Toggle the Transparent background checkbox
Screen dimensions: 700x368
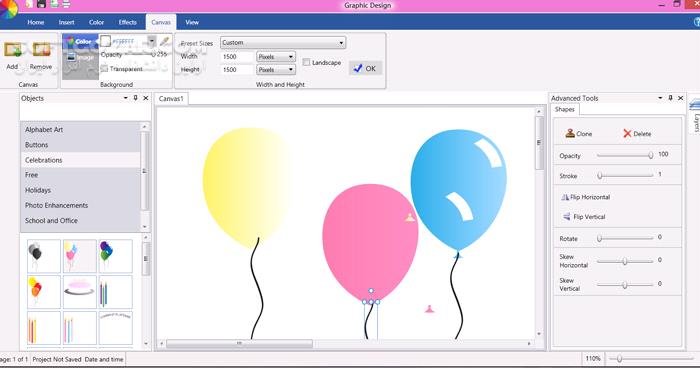click(104, 68)
